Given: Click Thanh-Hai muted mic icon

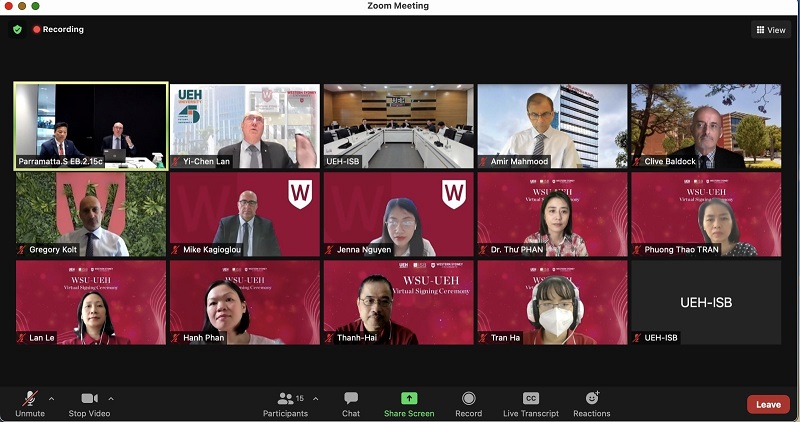Looking at the screenshot, I should pyautogui.click(x=330, y=338).
